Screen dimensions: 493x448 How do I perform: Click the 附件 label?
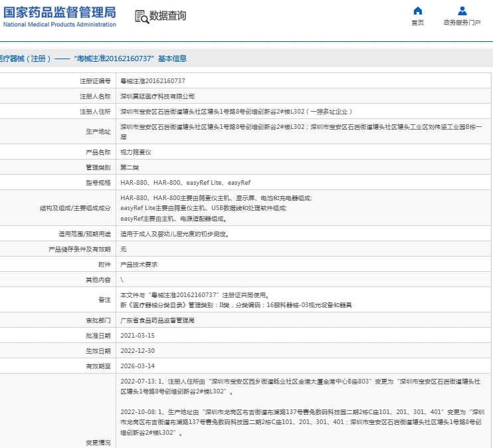(x=105, y=265)
